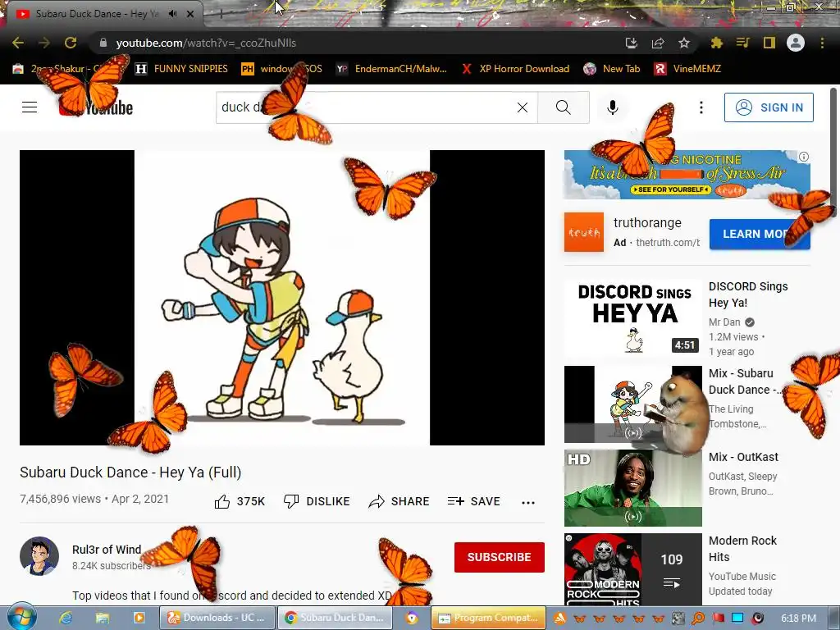Open Chrome three-dot menu
This screenshot has width=840, height=630.
click(x=822, y=43)
